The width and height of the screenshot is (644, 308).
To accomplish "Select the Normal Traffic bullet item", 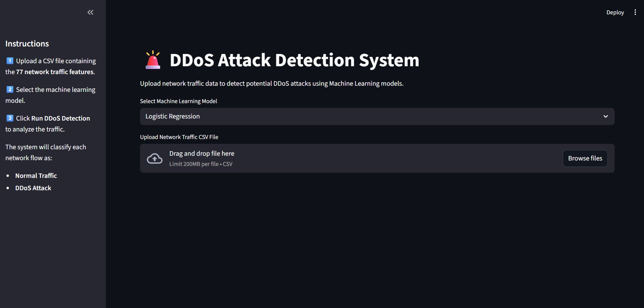I will (36, 176).
